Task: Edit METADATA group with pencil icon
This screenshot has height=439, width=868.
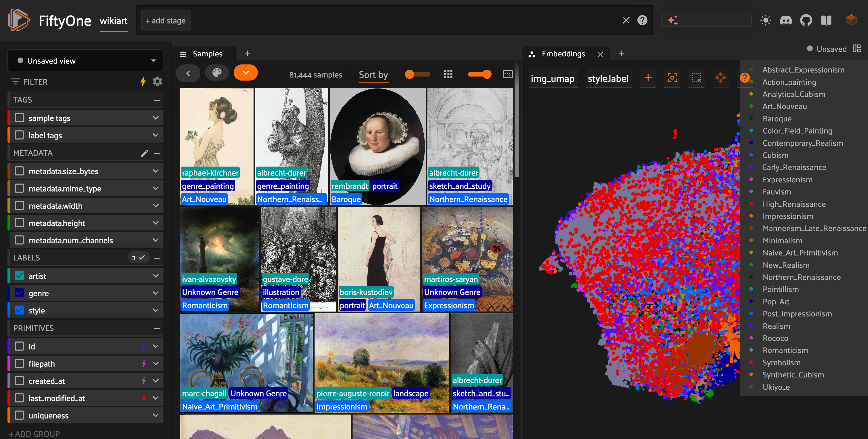Action: coord(144,153)
